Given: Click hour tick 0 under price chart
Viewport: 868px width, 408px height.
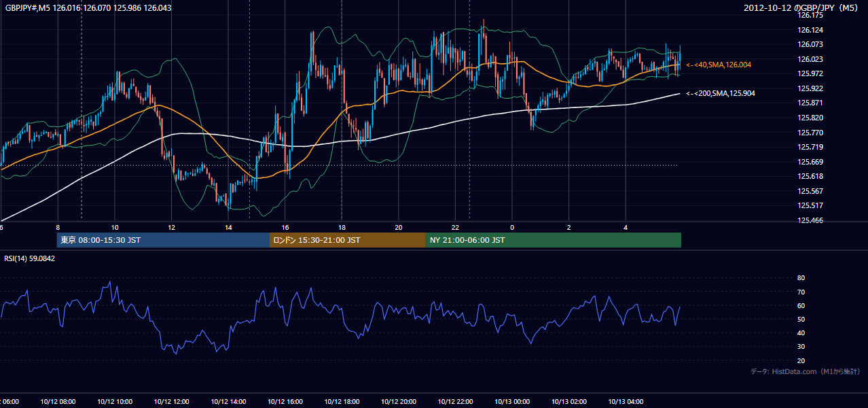Looking at the screenshot, I should [x=512, y=227].
